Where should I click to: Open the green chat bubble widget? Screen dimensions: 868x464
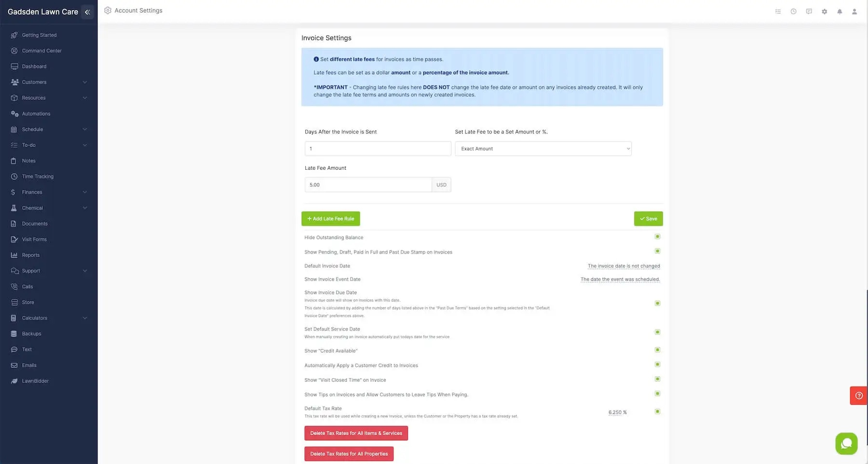846,444
